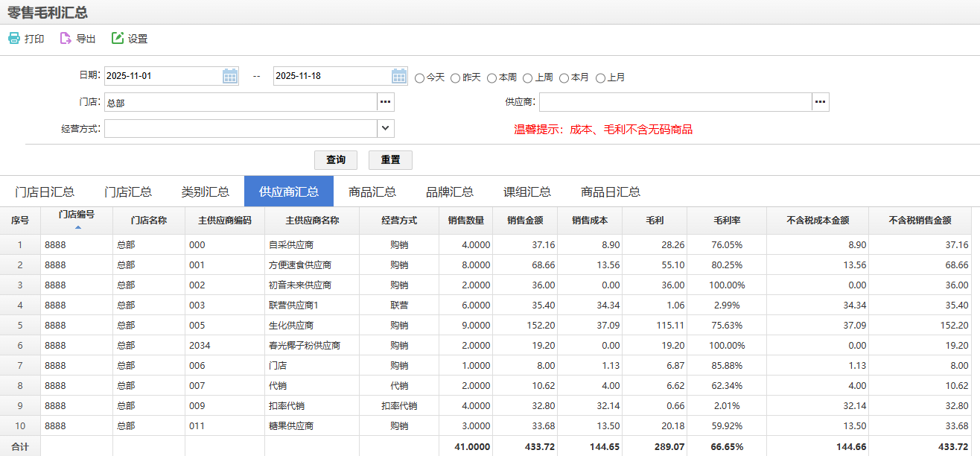Select the 上月 radio button
Screen dimensions: 980x456
point(601,77)
